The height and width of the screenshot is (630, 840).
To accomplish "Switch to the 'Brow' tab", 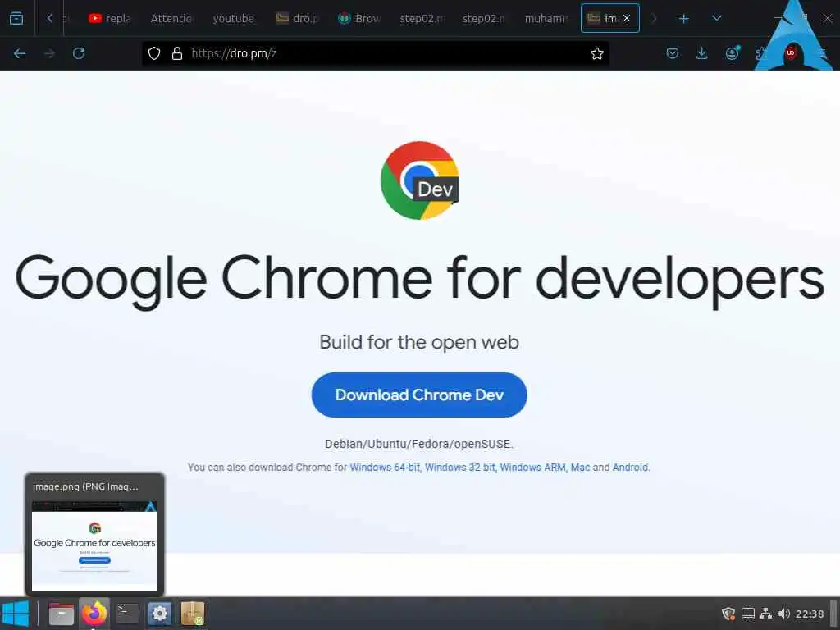I will tap(359, 19).
